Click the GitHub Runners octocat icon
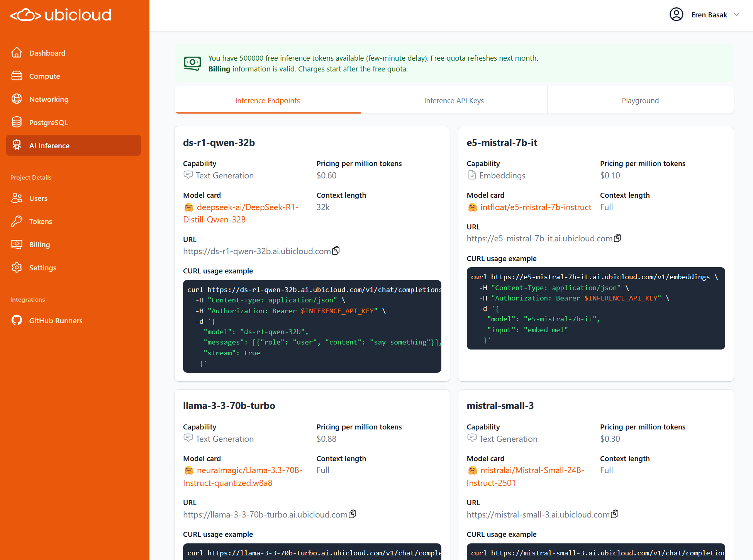753x560 pixels. click(17, 320)
